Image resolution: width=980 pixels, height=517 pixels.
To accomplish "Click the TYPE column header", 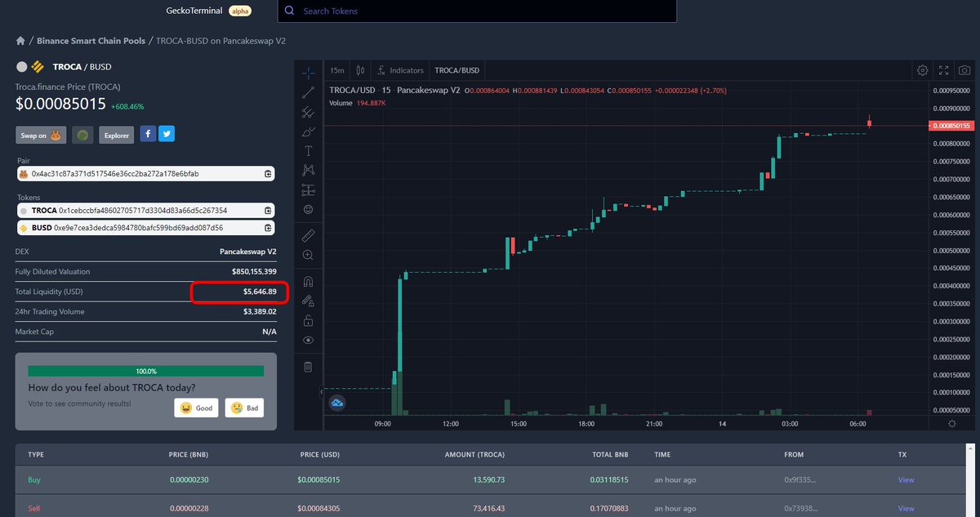I will point(36,455).
